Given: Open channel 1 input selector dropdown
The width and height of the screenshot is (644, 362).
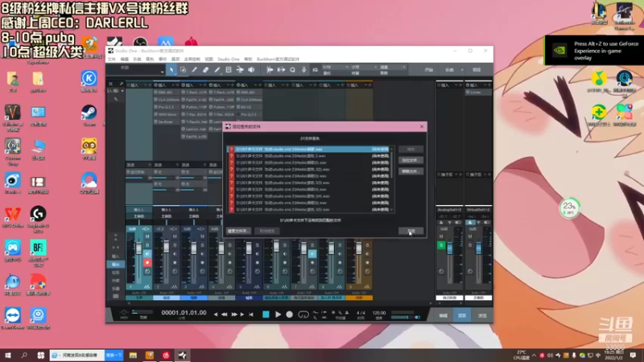Looking at the screenshot, I should coord(138,210).
